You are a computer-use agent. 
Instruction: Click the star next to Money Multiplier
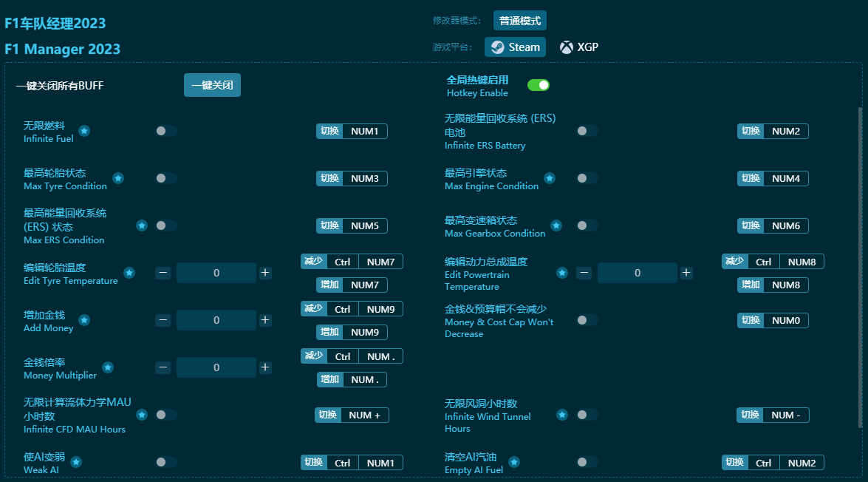(x=108, y=367)
